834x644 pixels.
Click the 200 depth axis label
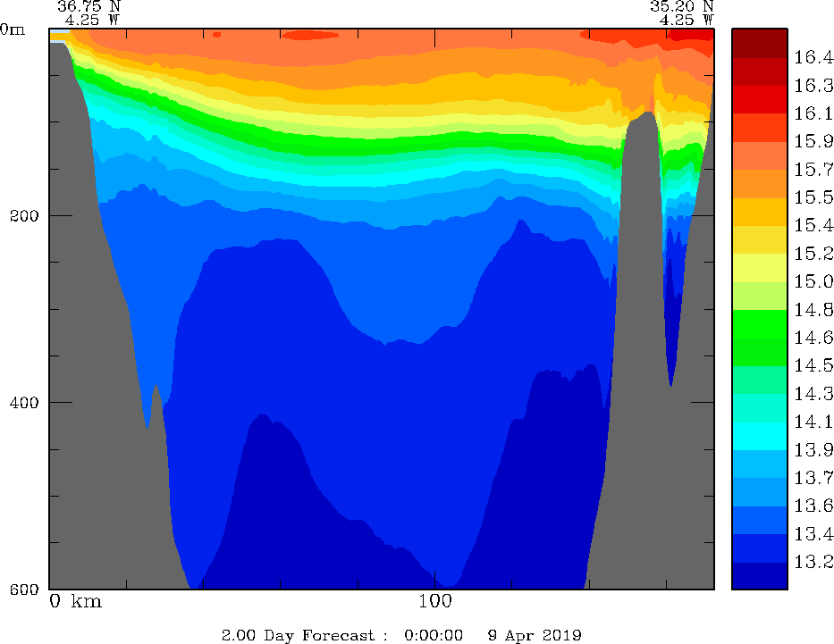(24, 216)
